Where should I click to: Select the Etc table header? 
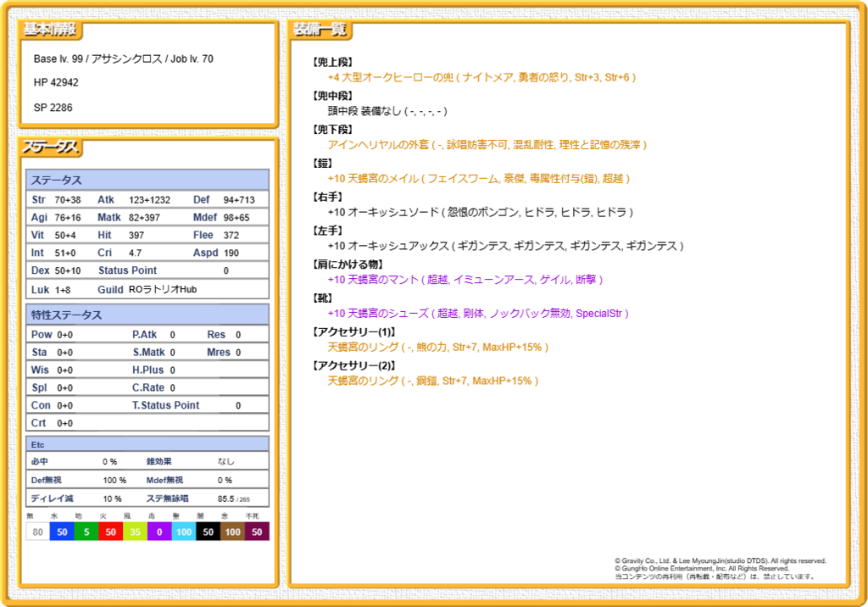point(147,444)
